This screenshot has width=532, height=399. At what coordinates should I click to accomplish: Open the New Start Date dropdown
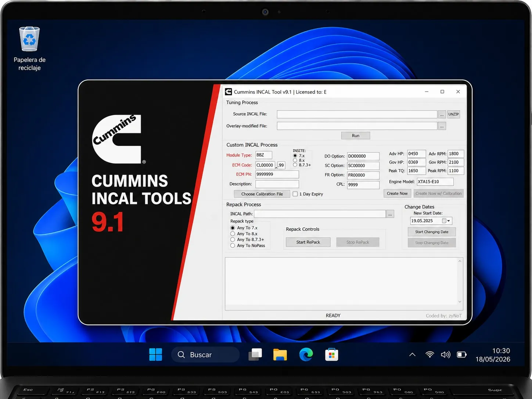coord(448,221)
